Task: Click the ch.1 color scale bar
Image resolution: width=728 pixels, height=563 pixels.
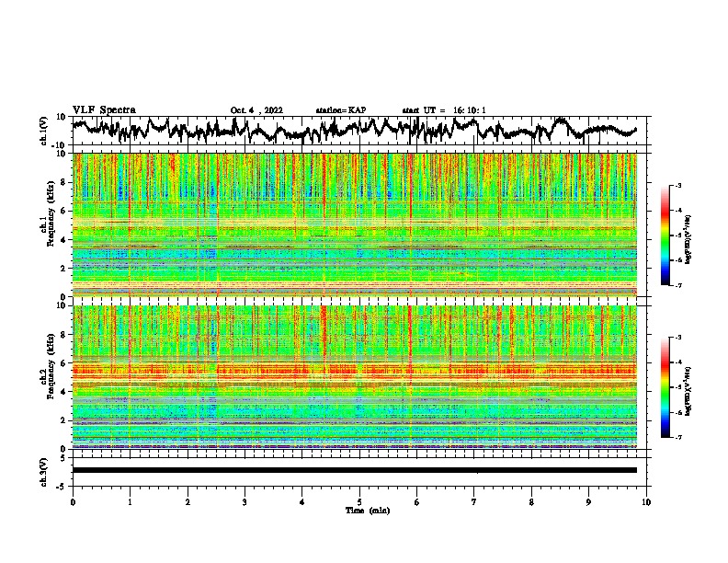Action: tap(665, 236)
